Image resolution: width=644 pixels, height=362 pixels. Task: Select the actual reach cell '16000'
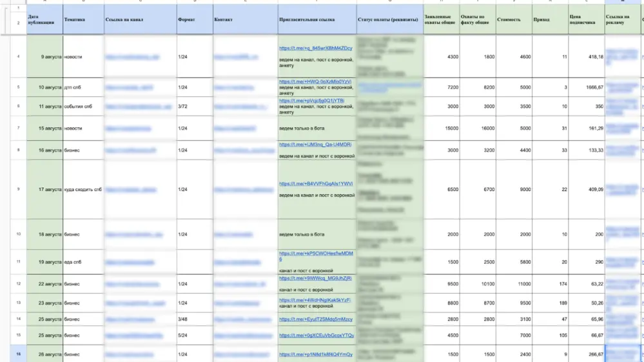pyautogui.click(x=478, y=128)
